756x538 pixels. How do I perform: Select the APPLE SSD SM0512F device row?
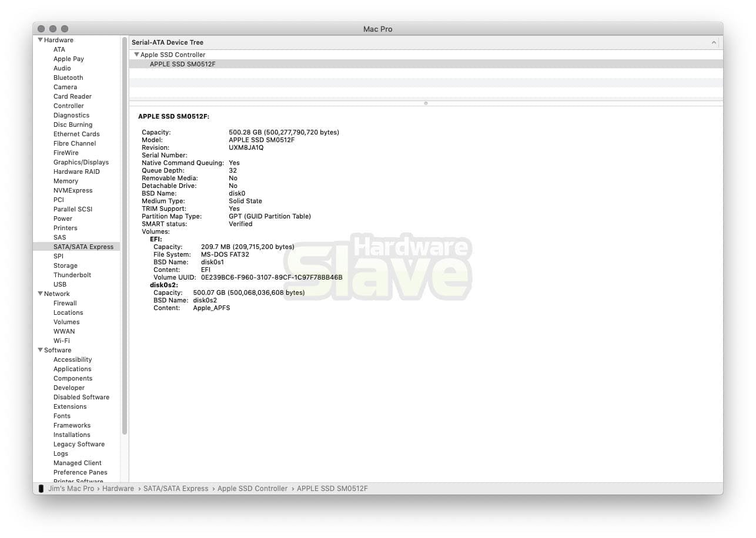(426, 64)
